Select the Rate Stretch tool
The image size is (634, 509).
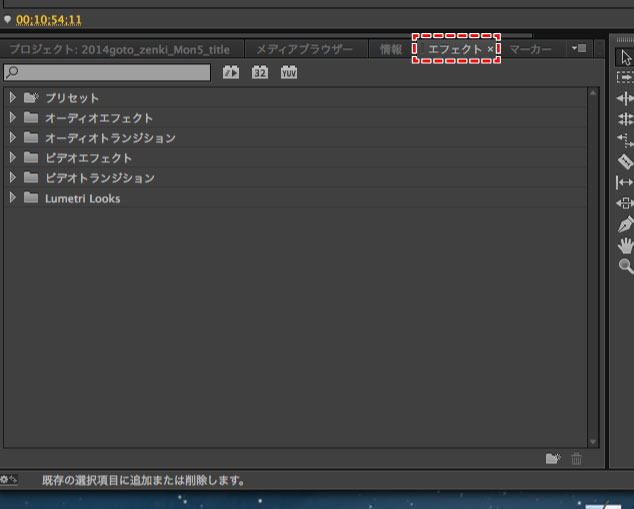[626, 140]
